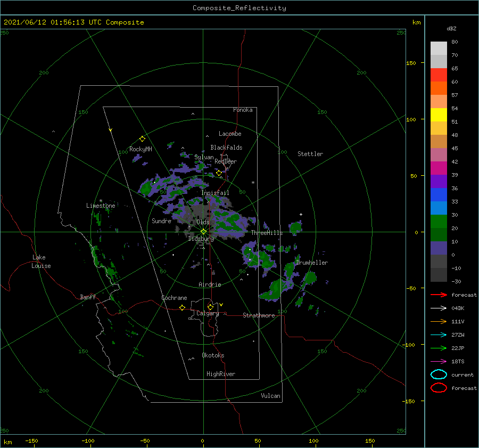
Task: Pick the bright green 20-30 dBZ swatch
Action: (x=439, y=222)
